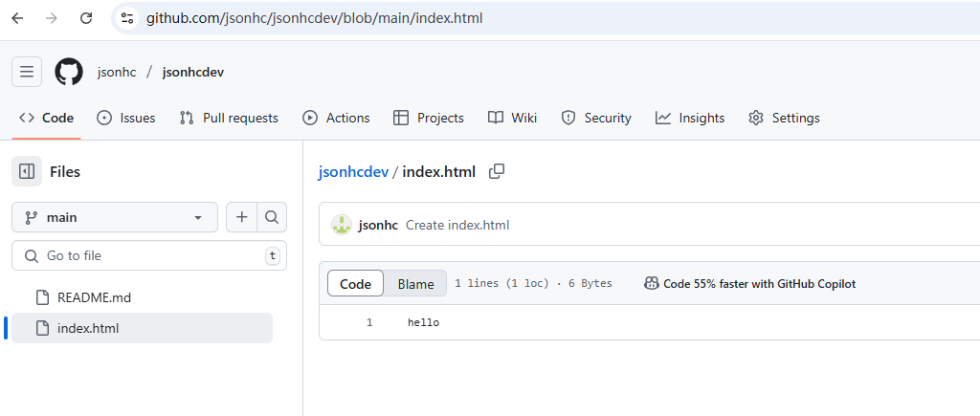Open the jsonhcdev repository header link
This screenshot has height=416, width=980.
tap(193, 73)
